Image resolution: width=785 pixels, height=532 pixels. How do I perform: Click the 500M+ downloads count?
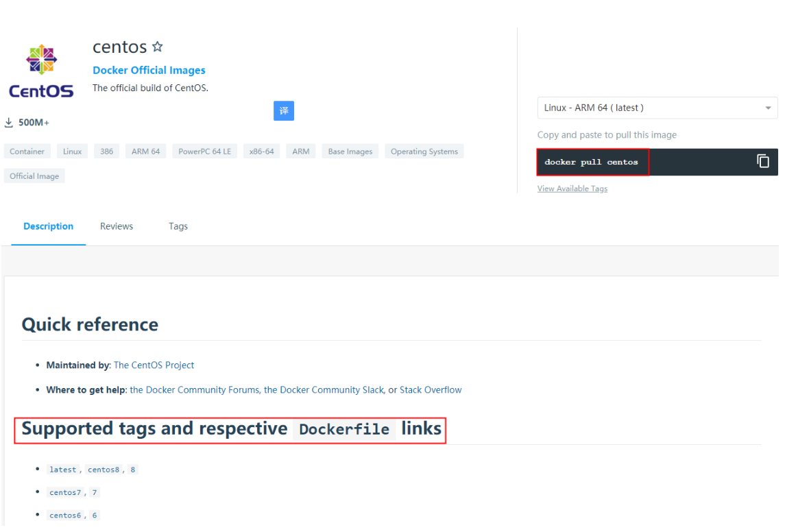click(34, 123)
